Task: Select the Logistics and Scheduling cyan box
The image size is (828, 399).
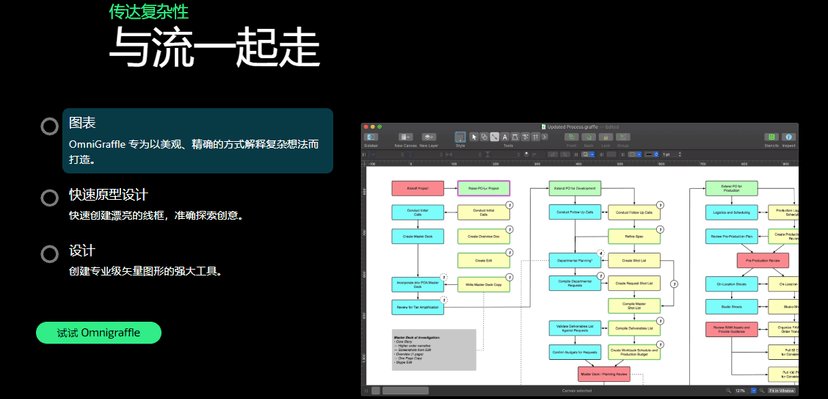Action: click(731, 212)
